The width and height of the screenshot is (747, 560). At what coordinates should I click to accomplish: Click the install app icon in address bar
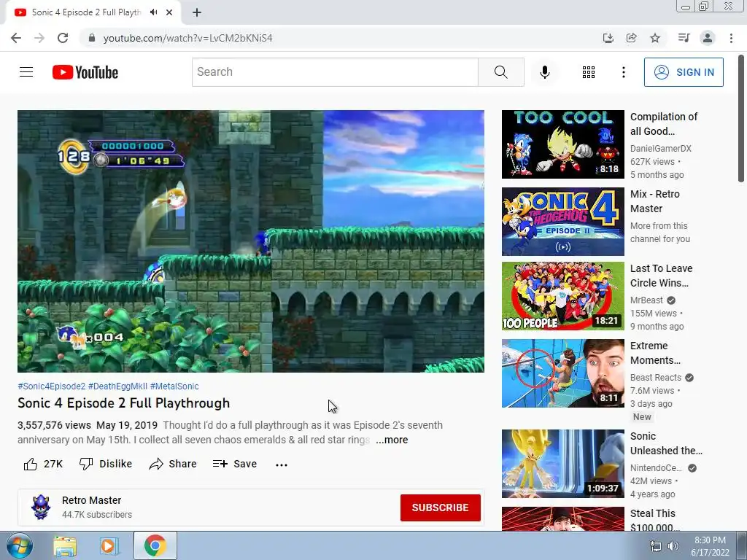point(608,38)
